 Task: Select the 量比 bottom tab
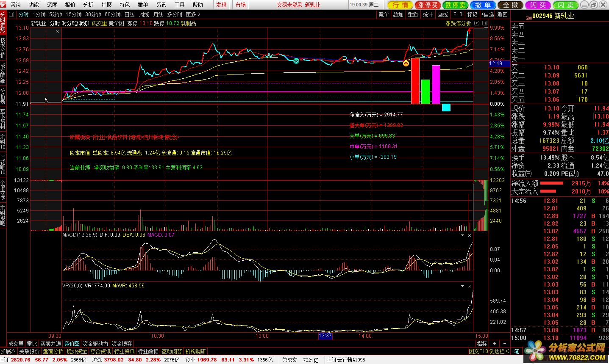pos(32,344)
